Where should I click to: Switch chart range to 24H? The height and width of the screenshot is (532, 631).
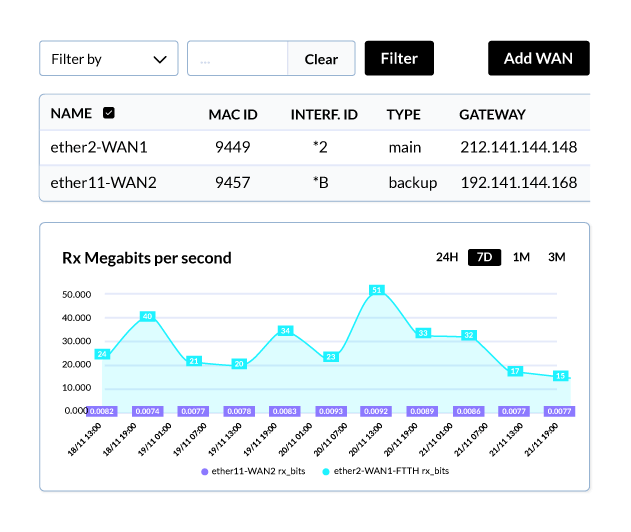tap(447, 257)
